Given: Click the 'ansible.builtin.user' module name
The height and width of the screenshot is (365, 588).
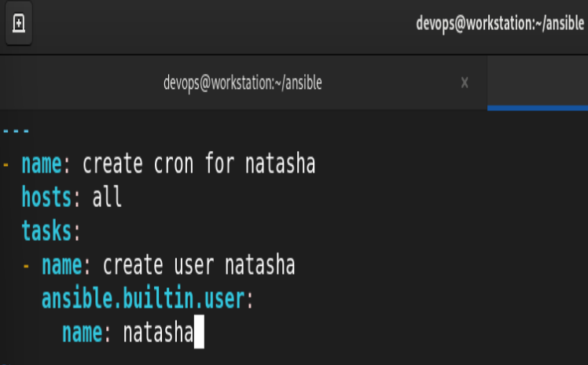Looking at the screenshot, I should 143,299.
